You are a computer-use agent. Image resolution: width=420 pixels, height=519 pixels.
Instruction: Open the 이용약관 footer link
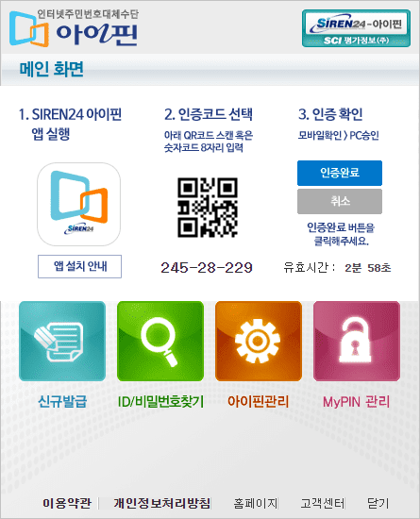(x=67, y=504)
